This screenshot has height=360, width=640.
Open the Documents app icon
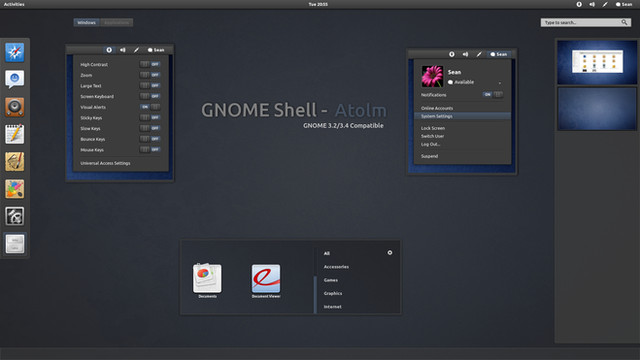207,278
